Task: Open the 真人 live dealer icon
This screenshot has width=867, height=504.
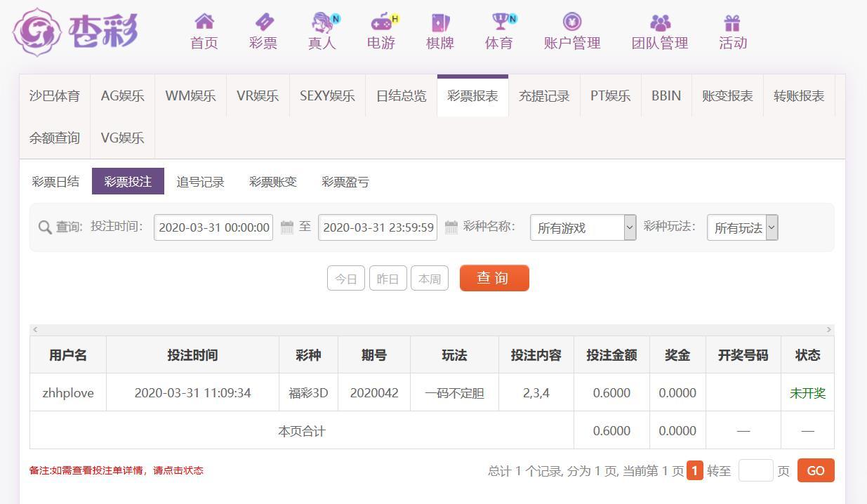Action: point(322,22)
